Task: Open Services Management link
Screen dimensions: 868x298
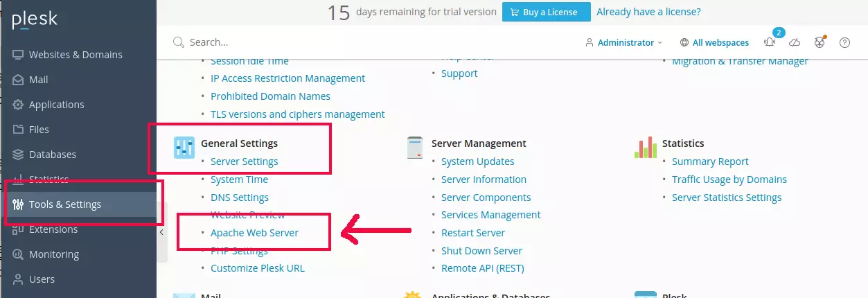Action: tap(491, 215)
